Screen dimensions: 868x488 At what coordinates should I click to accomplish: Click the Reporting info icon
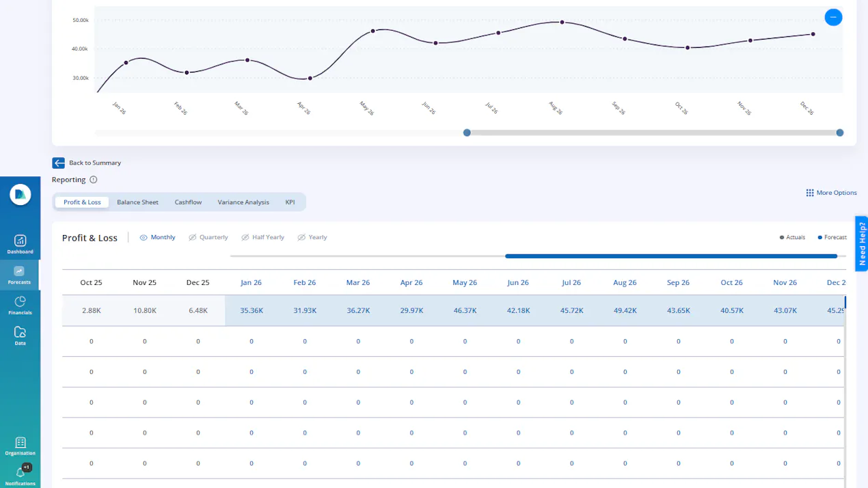coord(94,180)
